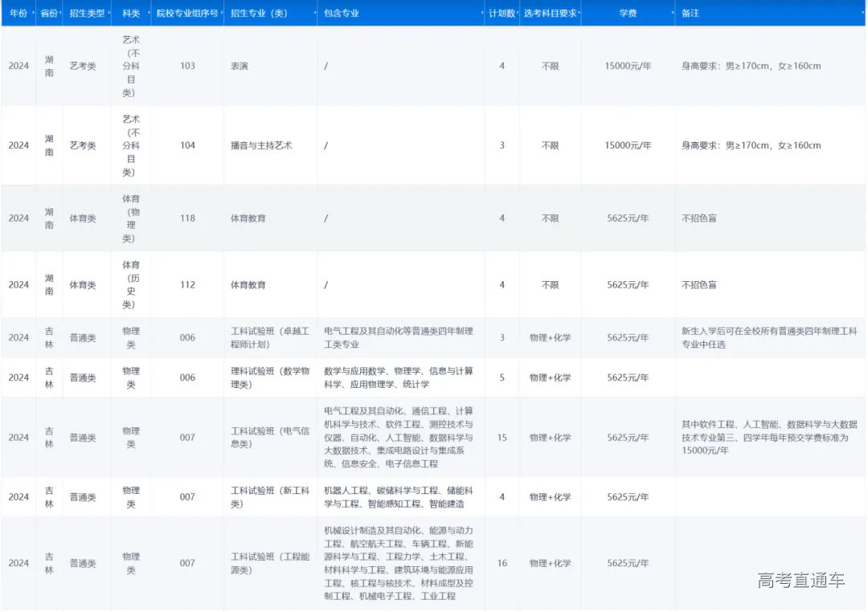Select the 播音与主持艺术 major entry
The height and width of the screenshot is (612, 868).
coord(260,145)
